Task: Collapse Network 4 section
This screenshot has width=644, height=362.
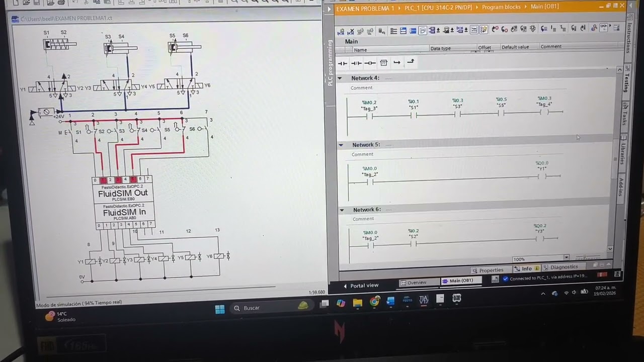Action: pyautogui.click(x=340, y=78)
